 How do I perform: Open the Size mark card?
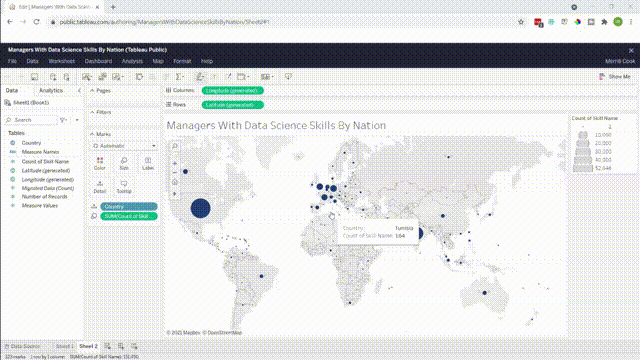click(x=124, y=163)
